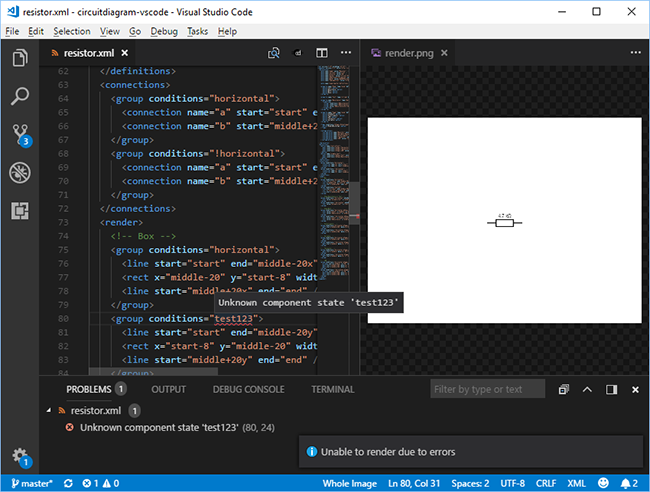Open the Edit menu
The width and height of the screenshot is (650, 492).
click(36, 31)
